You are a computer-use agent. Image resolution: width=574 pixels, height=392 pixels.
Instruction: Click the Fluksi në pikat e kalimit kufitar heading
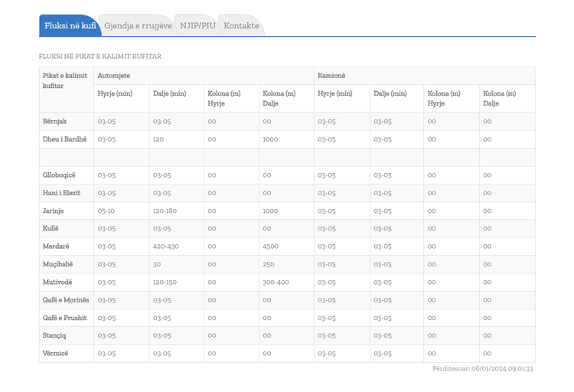point(100,57)
